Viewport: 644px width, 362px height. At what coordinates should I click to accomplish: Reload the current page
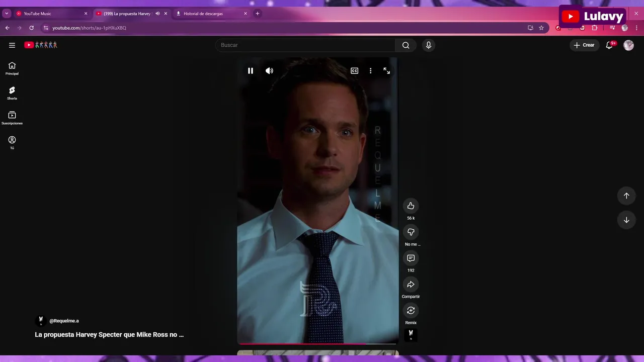click(x=31, y=28)
